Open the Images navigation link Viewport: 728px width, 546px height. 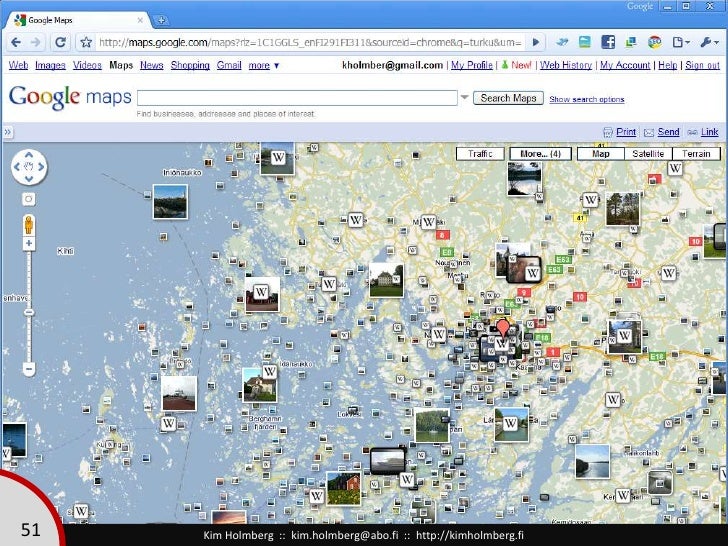[50, 65]
